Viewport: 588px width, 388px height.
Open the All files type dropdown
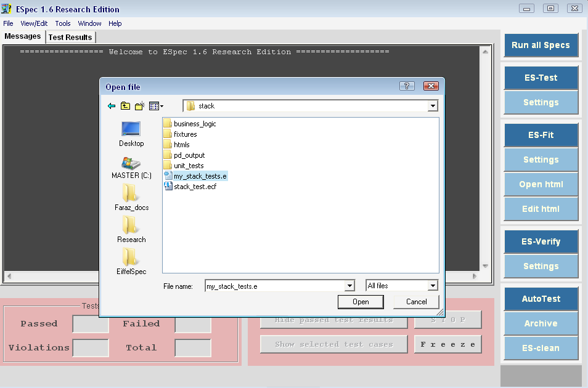(433, 286)
